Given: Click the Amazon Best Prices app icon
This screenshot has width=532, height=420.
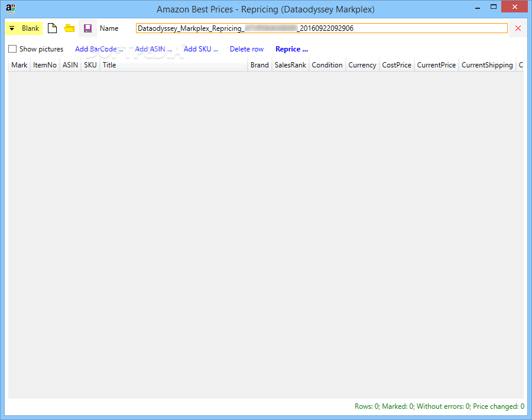Looking at the screenshot, I should pos(11,8).
